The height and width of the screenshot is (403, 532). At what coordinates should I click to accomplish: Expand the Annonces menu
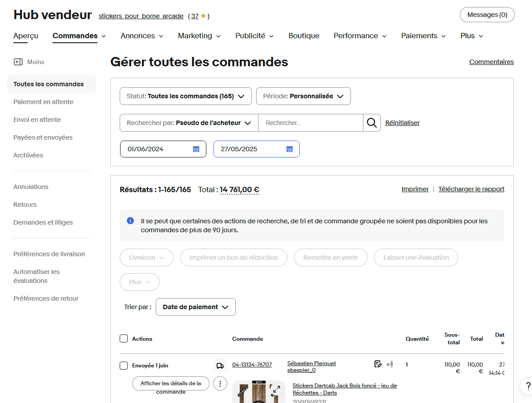click(x=142, y=36)
